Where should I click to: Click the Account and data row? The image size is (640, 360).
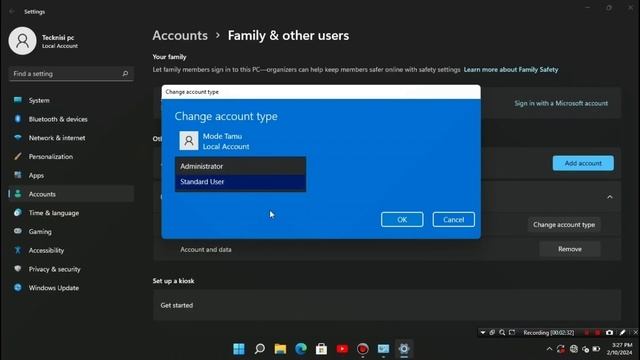tap(387, 249)
